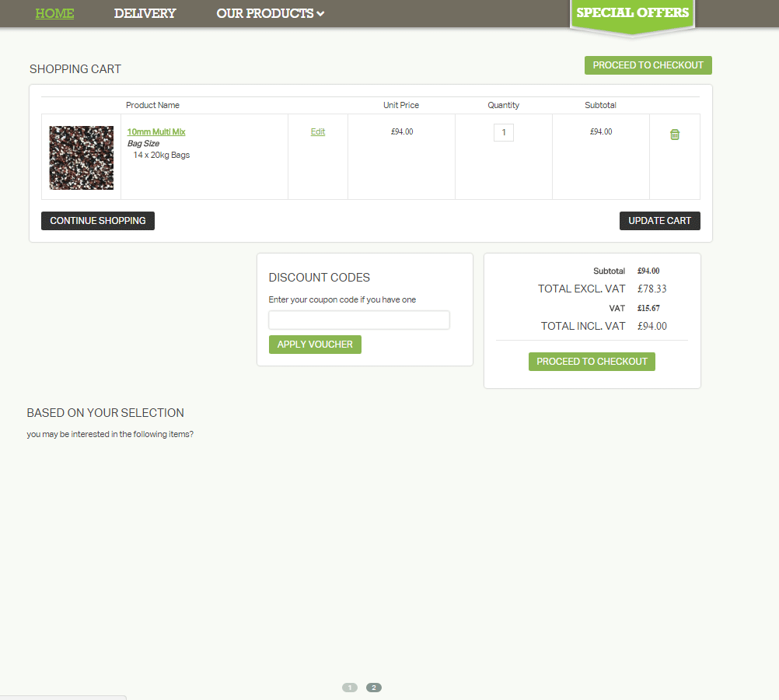Switch to page 2 of suggested items
Image resolution: width=779 pixels, height=700 pixels.
374,688
